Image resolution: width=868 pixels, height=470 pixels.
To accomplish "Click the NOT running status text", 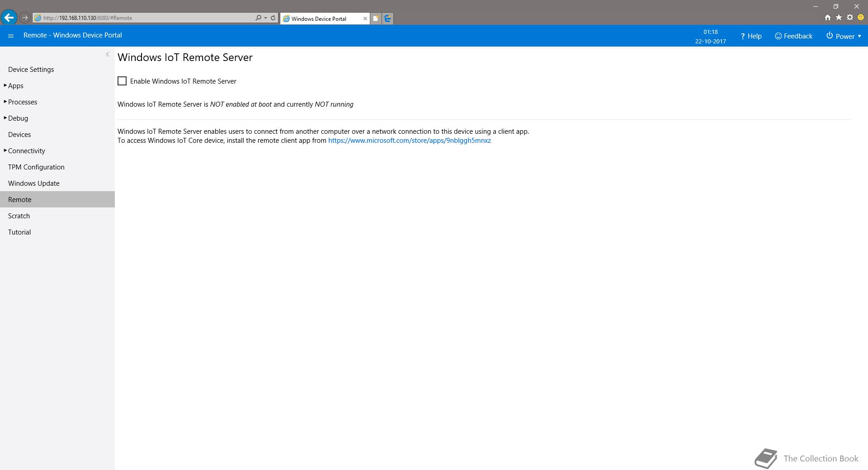I will coord(334,104).
